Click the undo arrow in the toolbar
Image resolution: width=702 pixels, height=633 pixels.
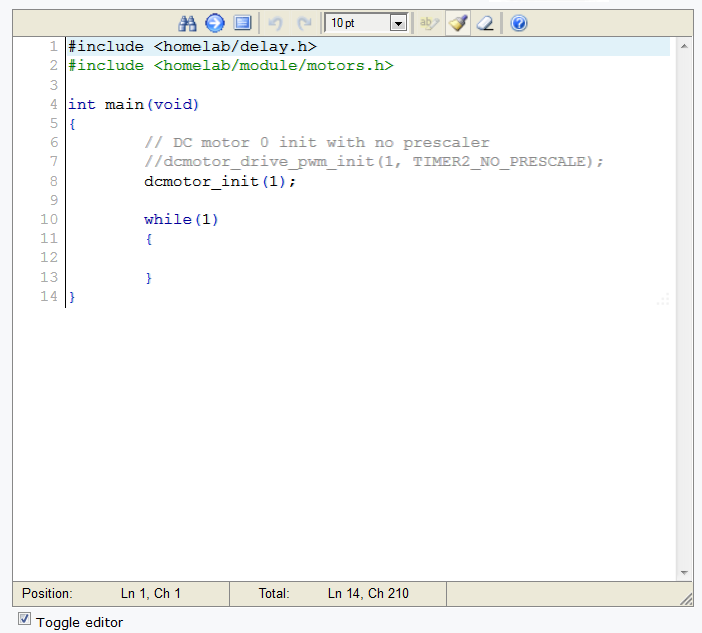tap(277, 23)
